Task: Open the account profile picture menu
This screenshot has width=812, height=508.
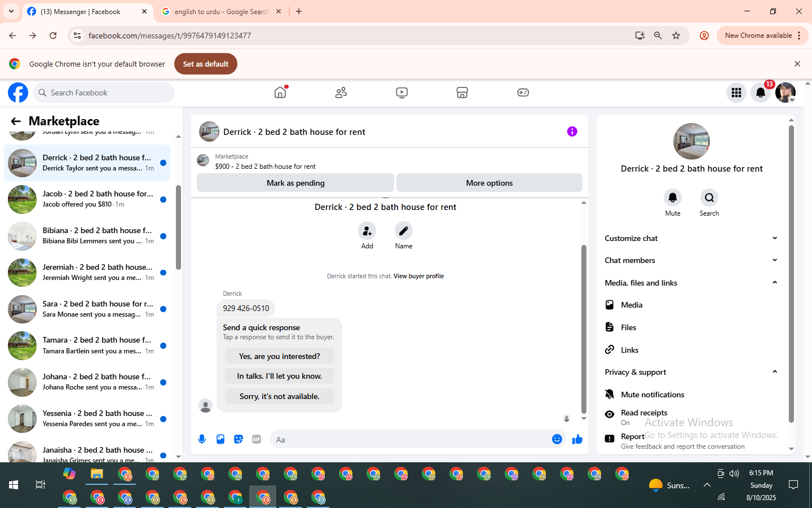Action: (785, 93)
